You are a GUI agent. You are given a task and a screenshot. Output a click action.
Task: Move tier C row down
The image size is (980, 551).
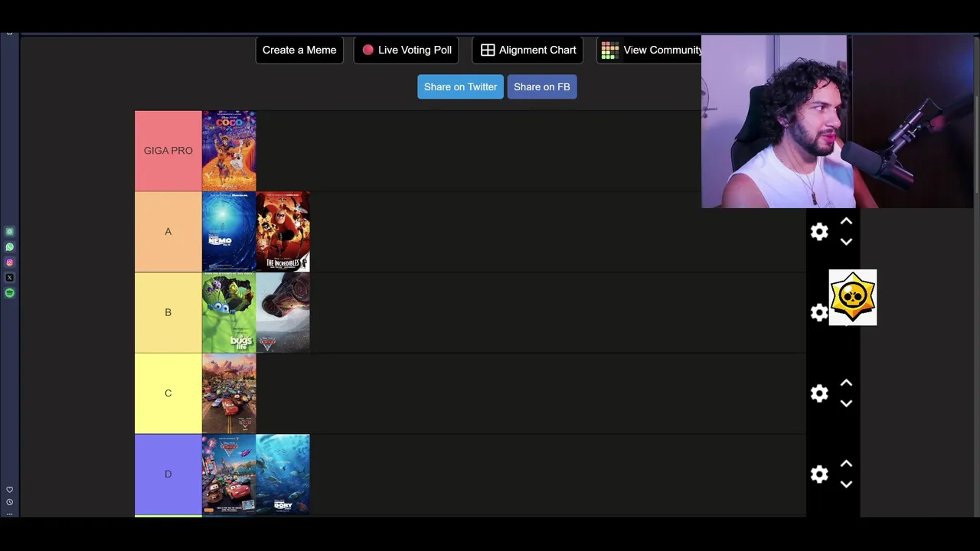point(846,403)
